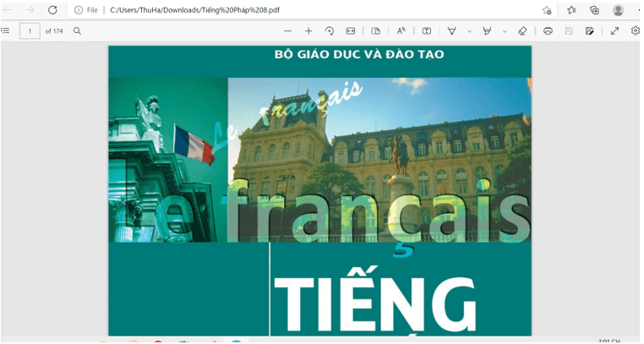Click 'BỘ GIÁO DỤC VÀ ĐÀO TẠO' heading
644x344 pixels.
click(x=359, y=54)
